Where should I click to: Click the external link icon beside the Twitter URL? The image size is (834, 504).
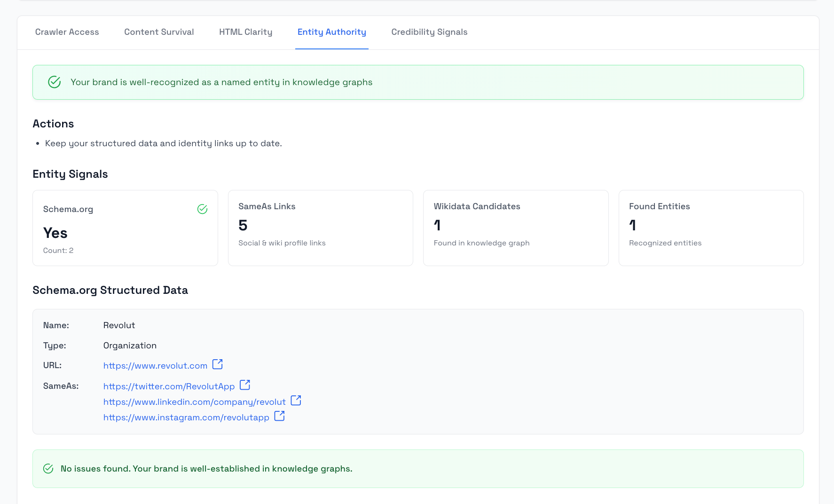pos(244,385)
